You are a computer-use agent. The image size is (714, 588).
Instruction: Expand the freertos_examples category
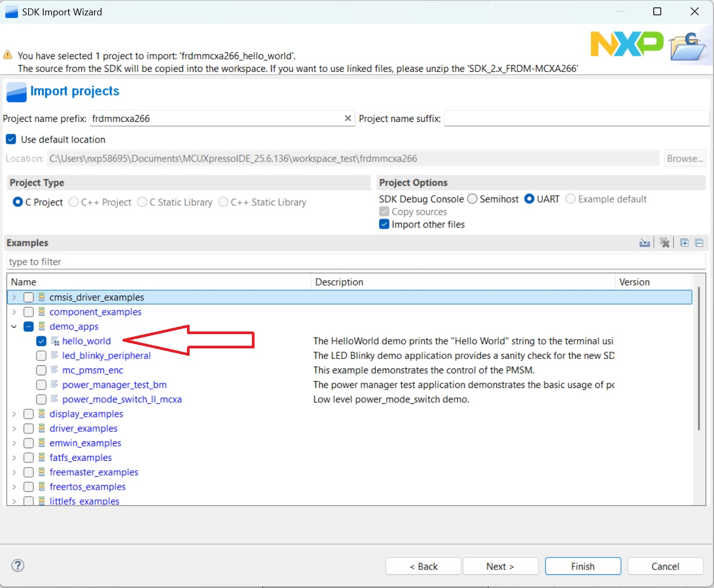pos(14,487)
